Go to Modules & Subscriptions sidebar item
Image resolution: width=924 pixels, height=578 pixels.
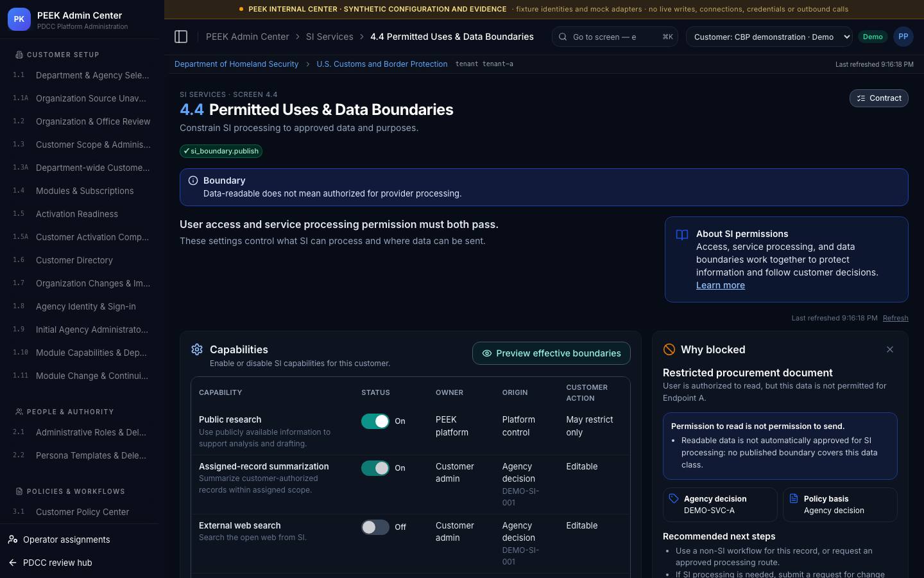pos(82,191)
